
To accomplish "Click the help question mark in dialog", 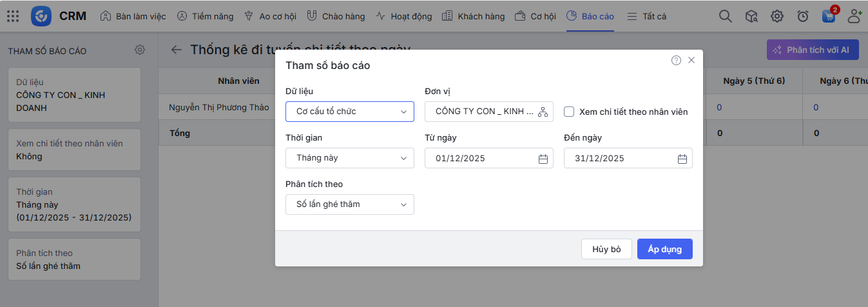I will coord(676,60).
